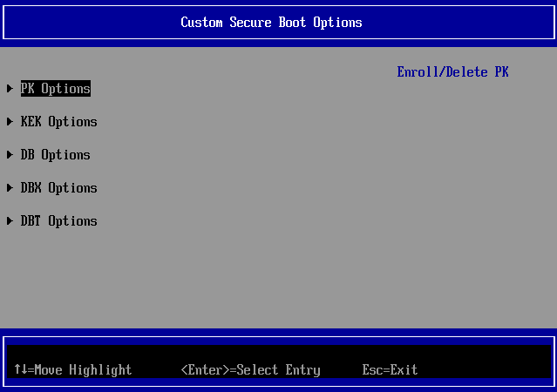Click the up-down arrows icon in footer
The width and height of the screenshot is (557, 392).
(20, 370)
